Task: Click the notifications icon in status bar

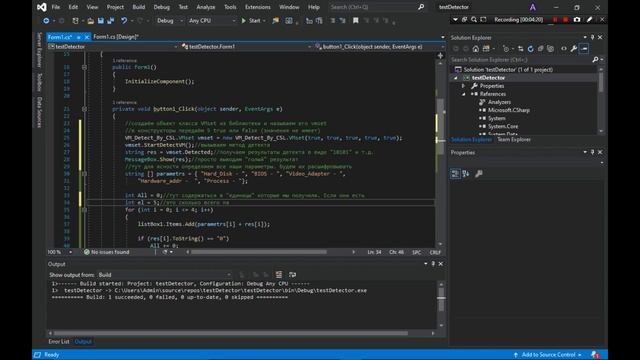Action: click(x=595, y=355)
